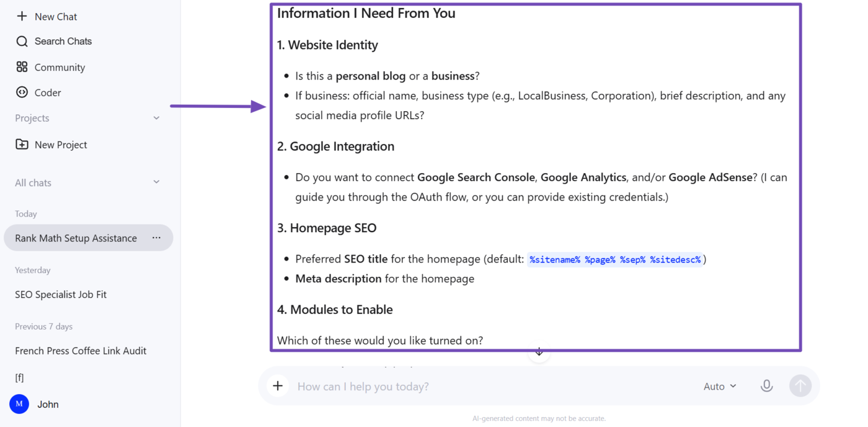Click the John user profile avatar
868x427 pixels.
(19, 404)
